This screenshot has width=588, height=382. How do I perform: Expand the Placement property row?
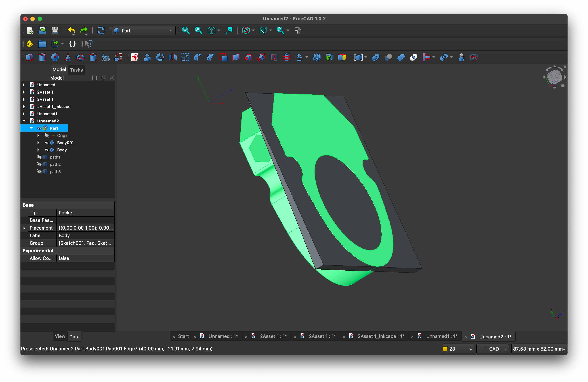pos(24,228)
